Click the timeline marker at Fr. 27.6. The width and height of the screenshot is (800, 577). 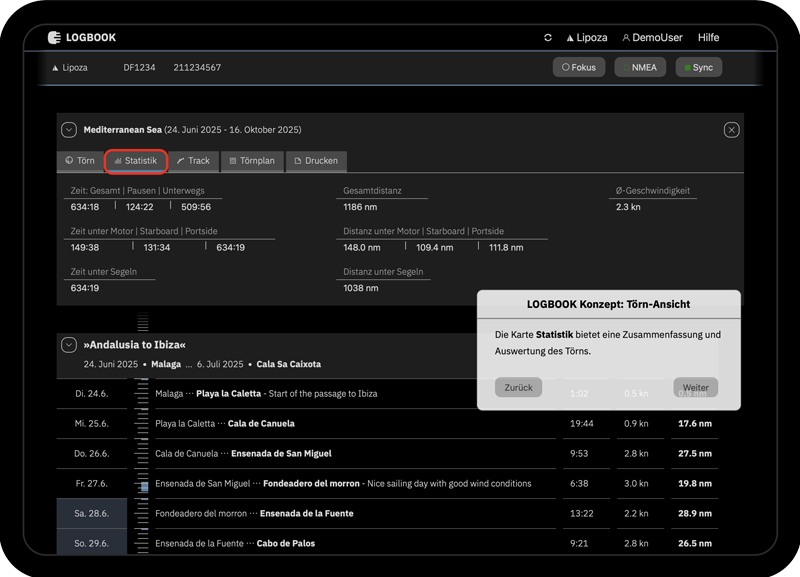tap(143, 486)
